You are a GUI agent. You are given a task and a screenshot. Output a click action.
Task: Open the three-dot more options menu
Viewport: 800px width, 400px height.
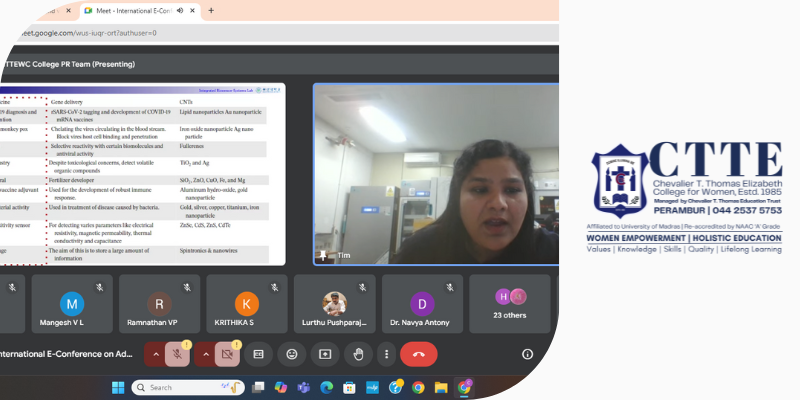coord(386,354)
